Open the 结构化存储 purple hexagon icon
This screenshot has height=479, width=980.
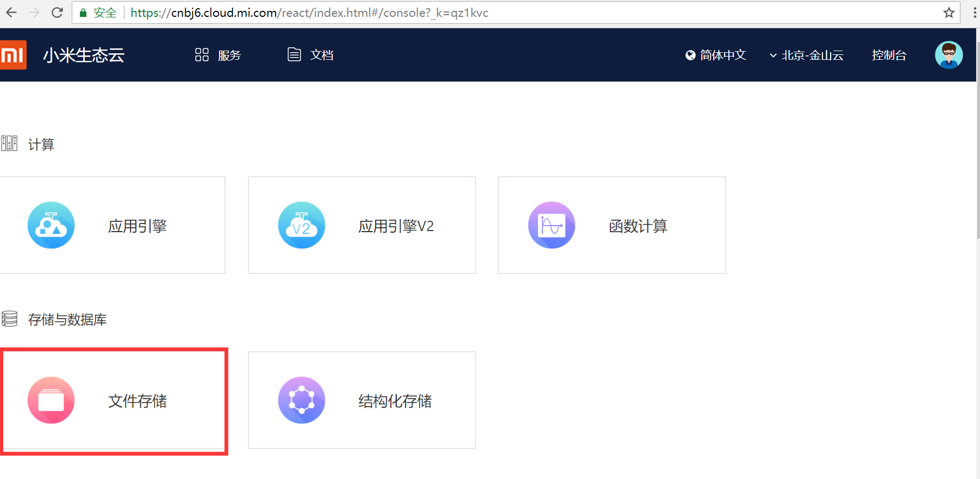point(302,400)
